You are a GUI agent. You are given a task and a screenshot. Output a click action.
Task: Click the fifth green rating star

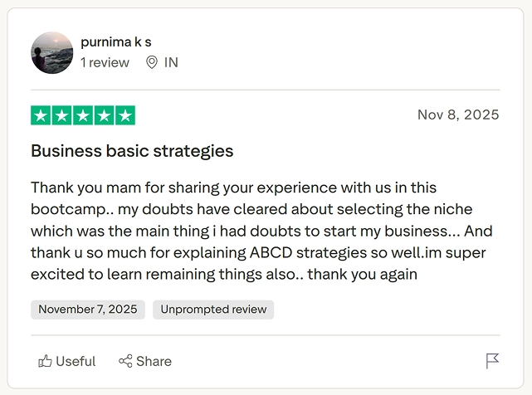[x=124, y=115]
